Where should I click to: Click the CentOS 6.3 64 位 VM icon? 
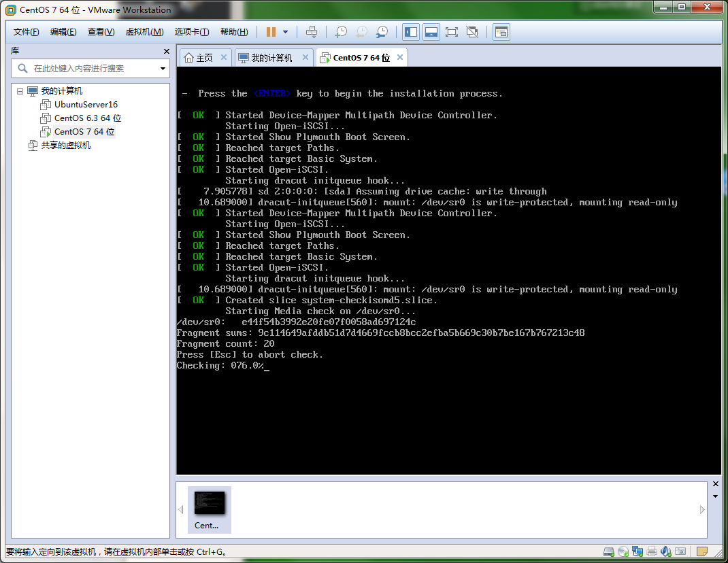(x=46, y=118)
